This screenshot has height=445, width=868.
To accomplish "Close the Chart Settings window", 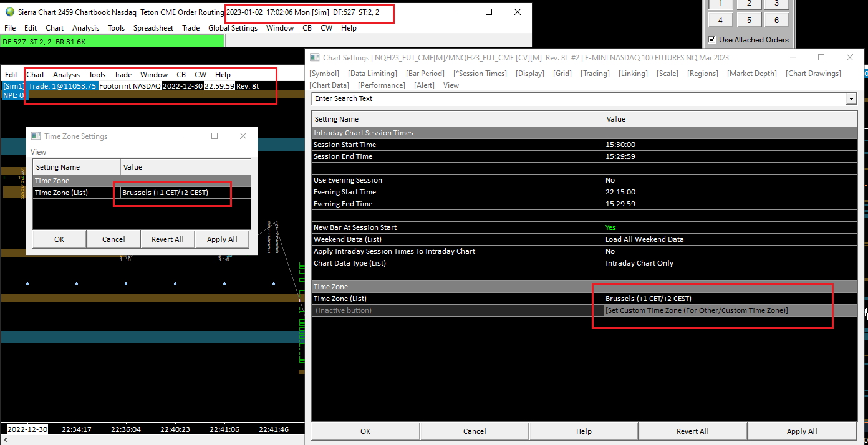I will [x=850, y=57].
